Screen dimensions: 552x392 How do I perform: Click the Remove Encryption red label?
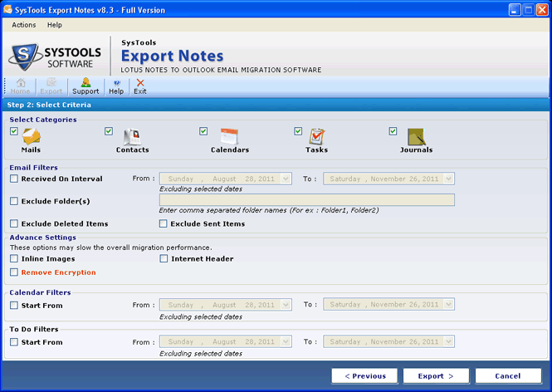58,272
